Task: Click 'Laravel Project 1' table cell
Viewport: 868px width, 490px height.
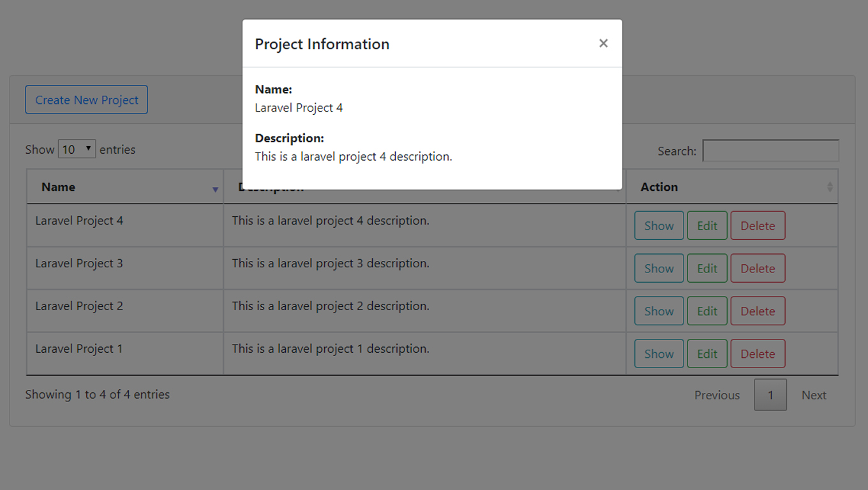Action: tap(125, 354)
